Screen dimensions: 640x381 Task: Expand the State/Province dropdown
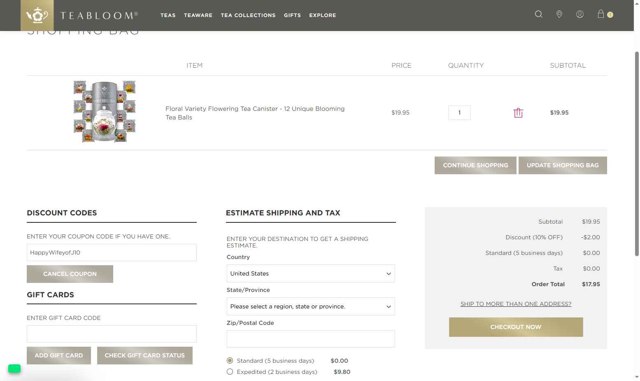[311, 306]
